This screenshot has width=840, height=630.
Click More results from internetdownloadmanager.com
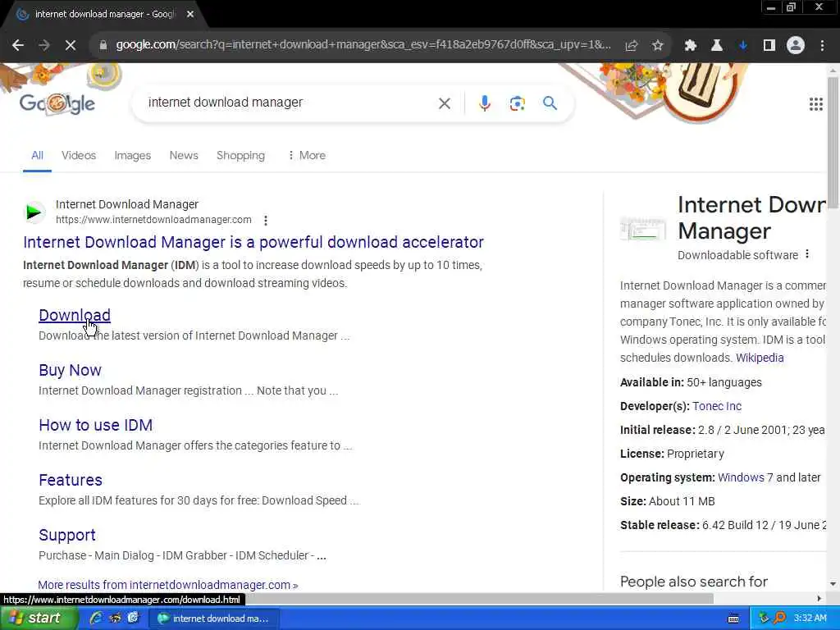168,584
